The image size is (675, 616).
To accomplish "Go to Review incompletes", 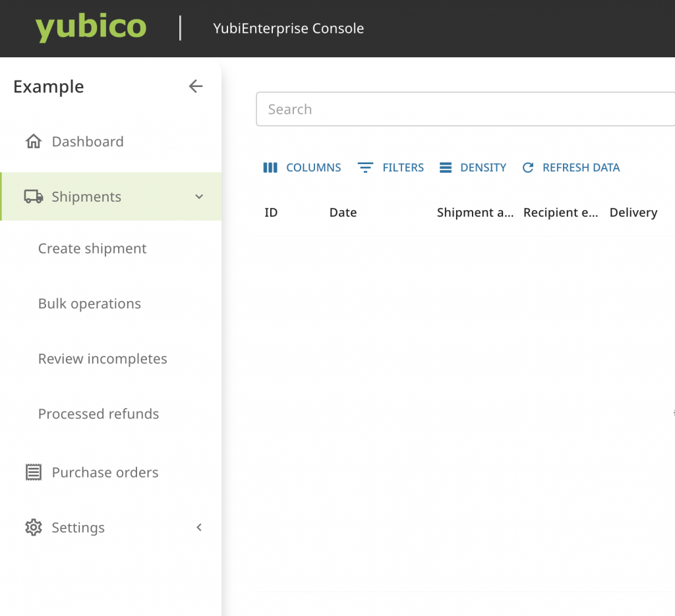I will pos(103,359).
